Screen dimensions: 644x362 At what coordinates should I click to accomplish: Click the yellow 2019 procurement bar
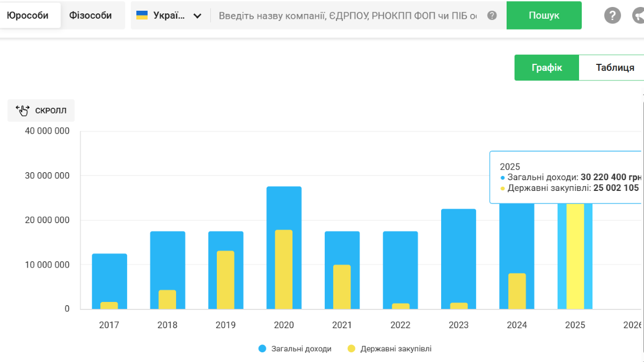pos(225,279)
